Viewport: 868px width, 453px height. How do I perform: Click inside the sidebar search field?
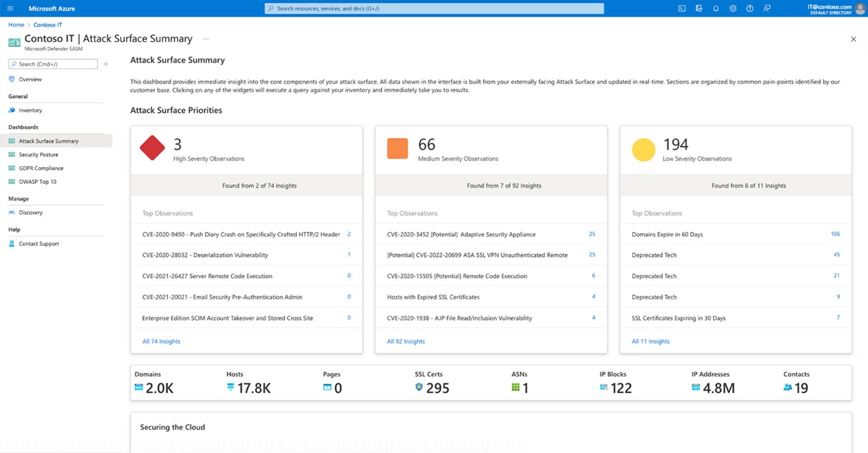[53, 63]
